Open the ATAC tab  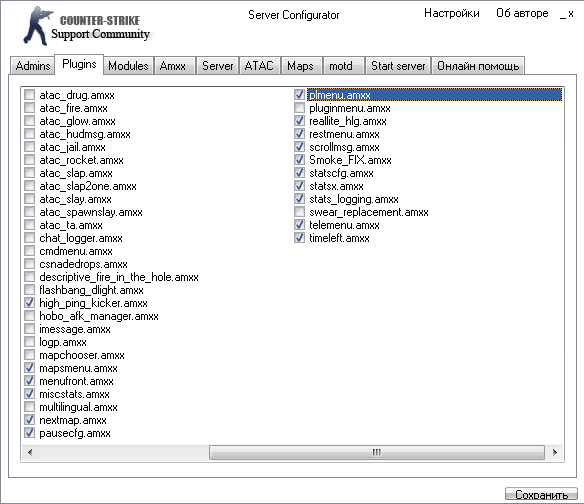[x=259, y=66]
